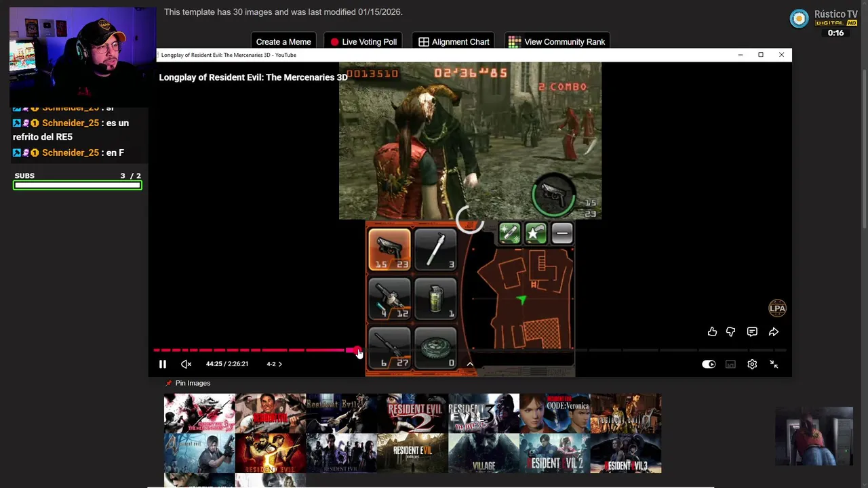Click the SUBS 3/2 goal bar
Screen dimensions: 868x488
[x=77, y=184]
